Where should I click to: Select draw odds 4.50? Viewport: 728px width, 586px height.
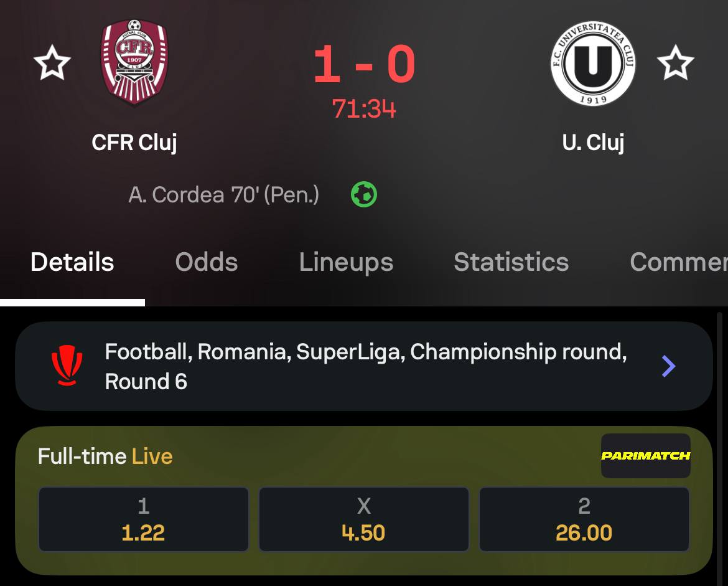point(363,519)
